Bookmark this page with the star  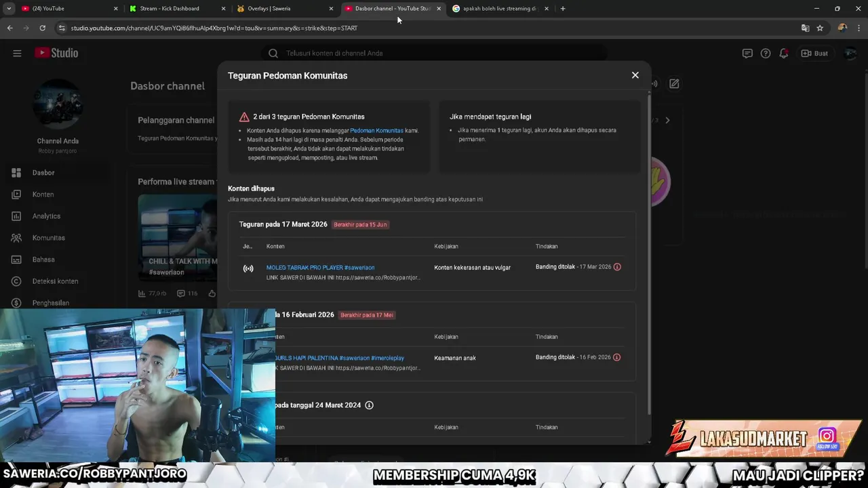tap(820, 28)
